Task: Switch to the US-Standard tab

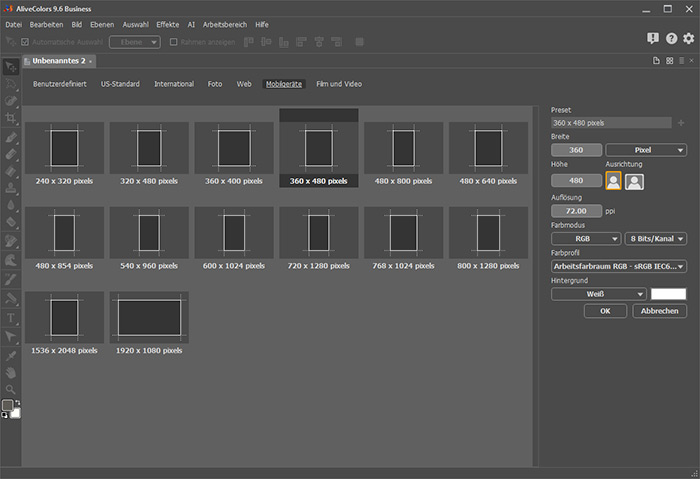Action: 120,84
